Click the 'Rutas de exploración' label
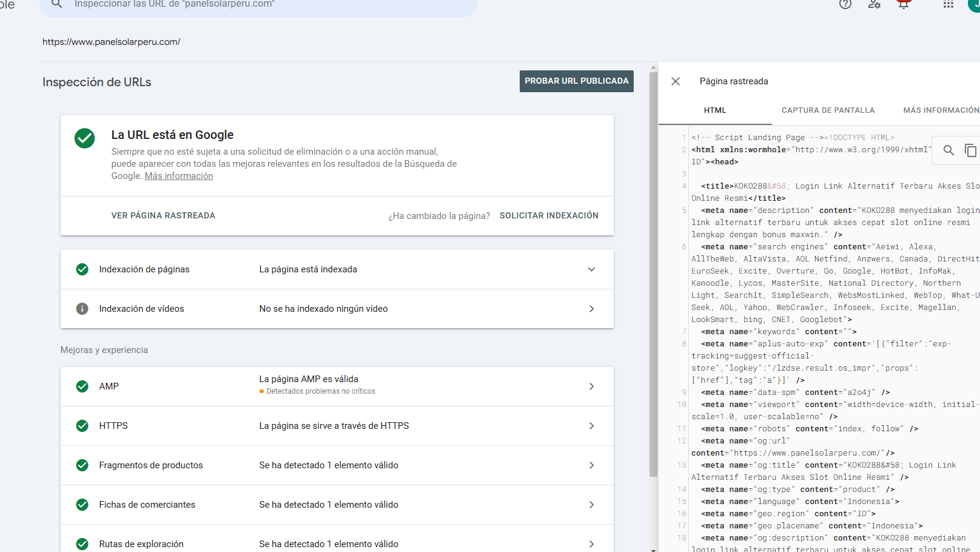 (141, 544)
